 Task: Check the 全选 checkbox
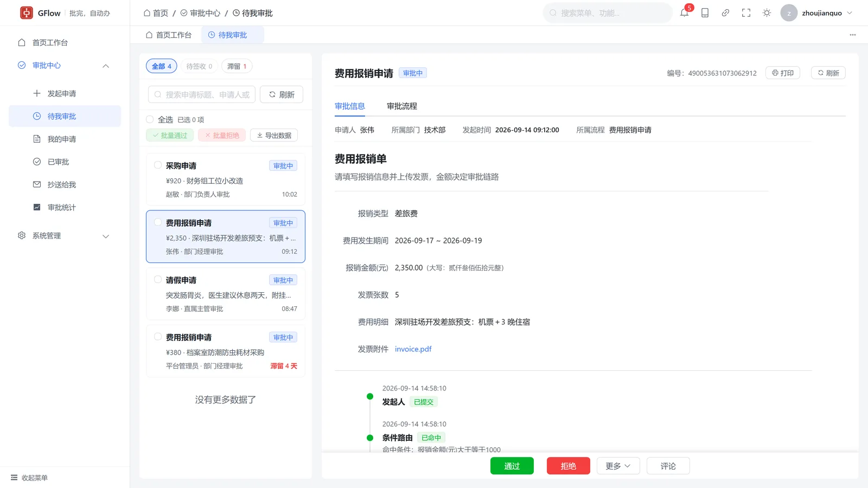(150, 119)
